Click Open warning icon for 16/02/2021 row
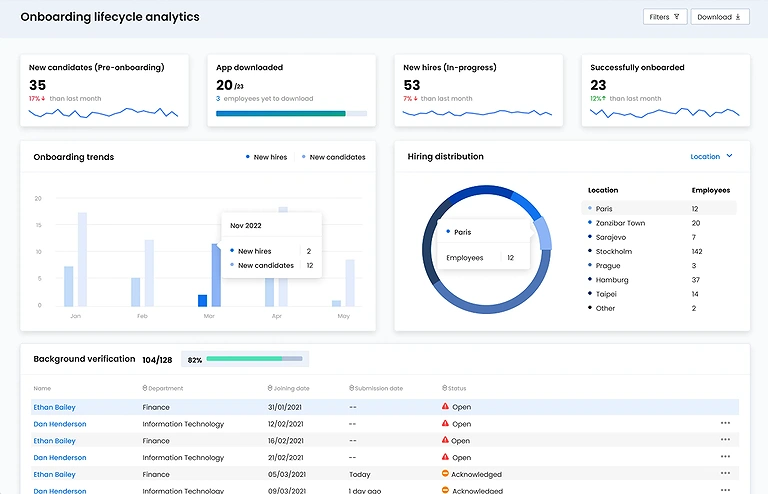768x494 pixels. click(x=445, y=440)
